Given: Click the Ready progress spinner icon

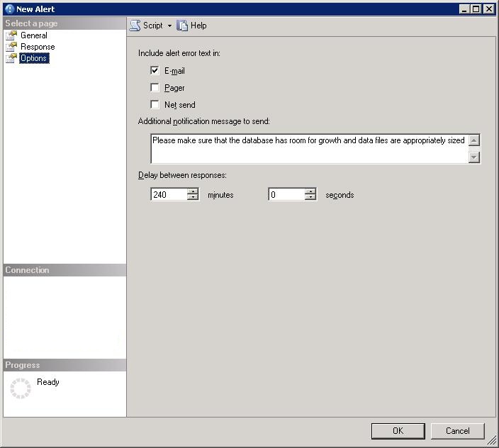Looking at the screenshot, I should pyautogui.click(x=21, y=388).
